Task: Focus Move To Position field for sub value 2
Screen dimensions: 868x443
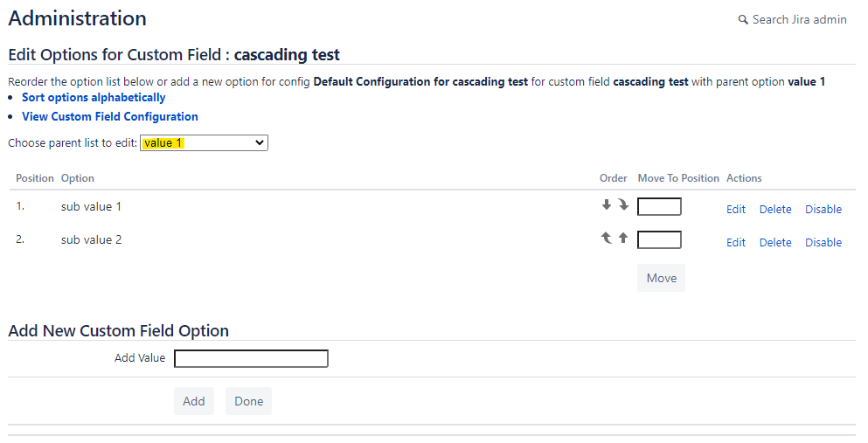Action: coord(659,239)
